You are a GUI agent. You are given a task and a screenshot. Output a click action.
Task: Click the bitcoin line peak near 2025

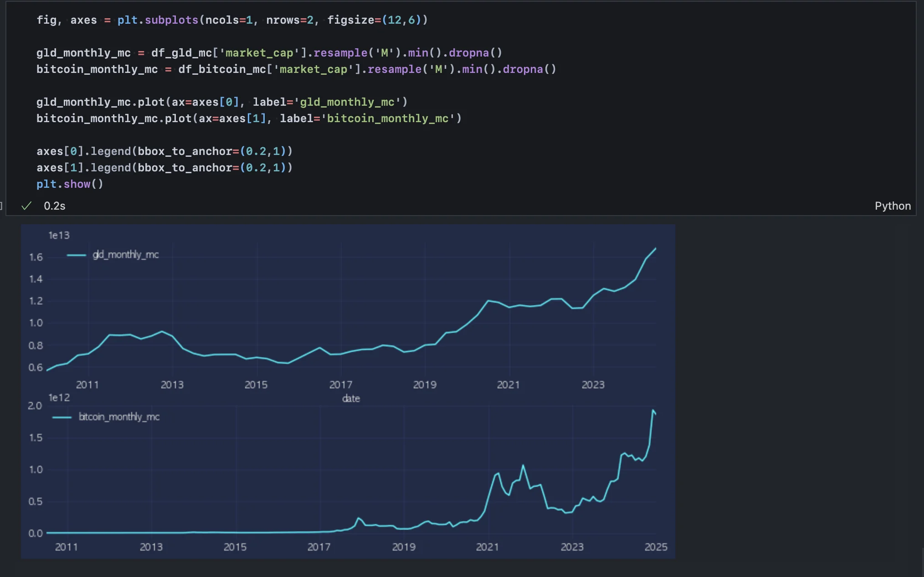[x=653, y=411]
